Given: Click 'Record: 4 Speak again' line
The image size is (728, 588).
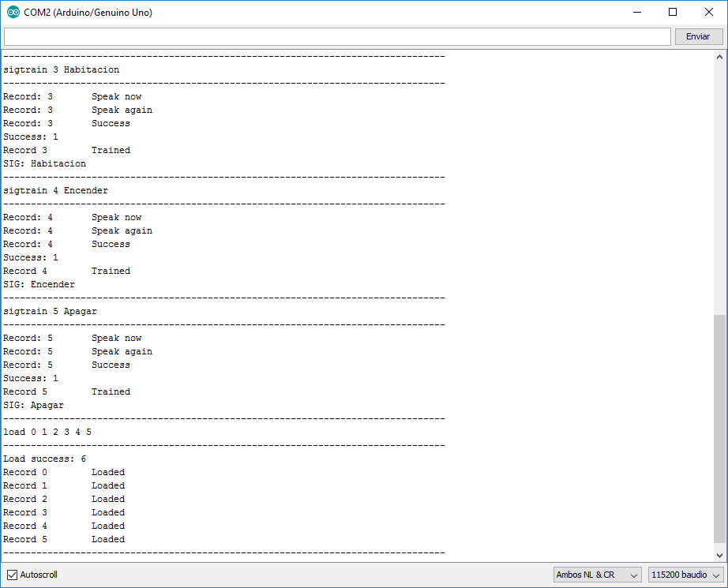Looking at the screenshot, I should [78, 230].
